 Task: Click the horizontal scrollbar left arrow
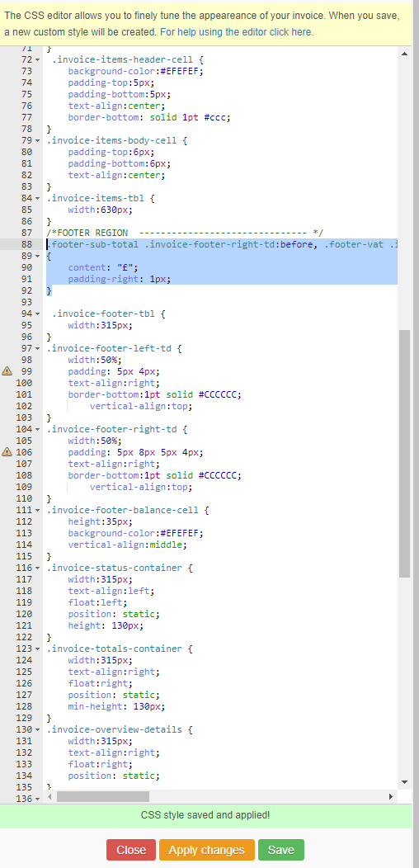tap(49, 796)
